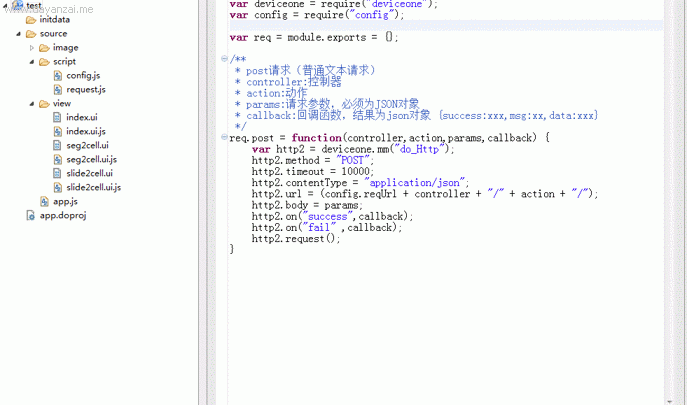This screenshot has height=405, width=687.
Task: Expand the image folder tree node
Action: (32, 48)
